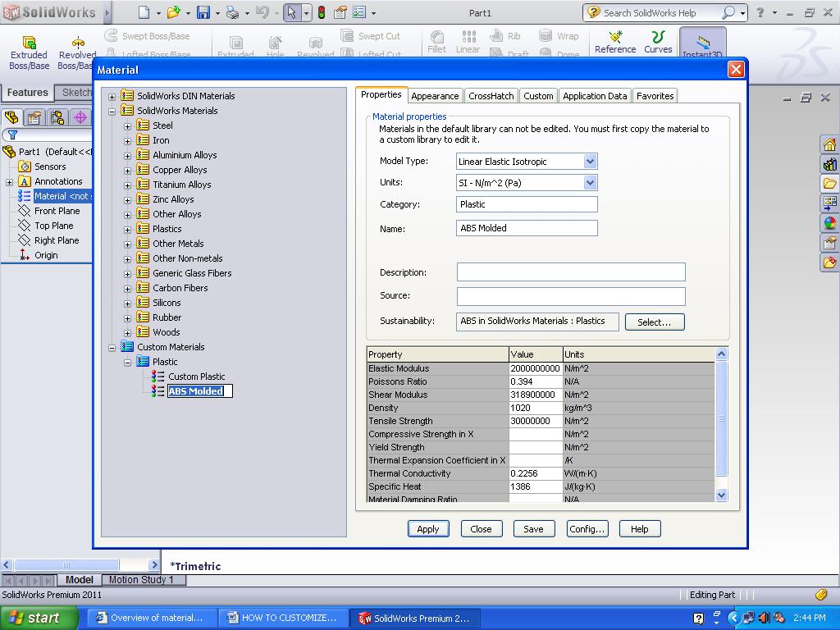Click the Density value 1020
The width and height of the screenshot is (840, 630).
coord(535,408)
